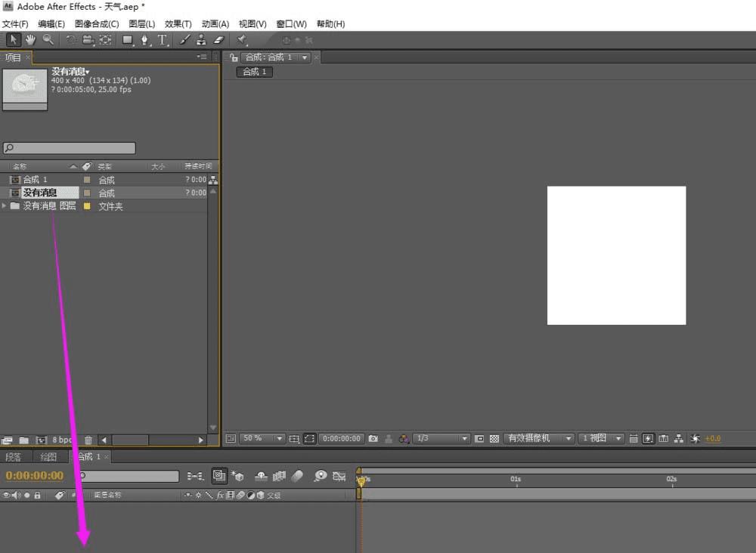Choose the Rectangle shape tool

pos(127,40)
